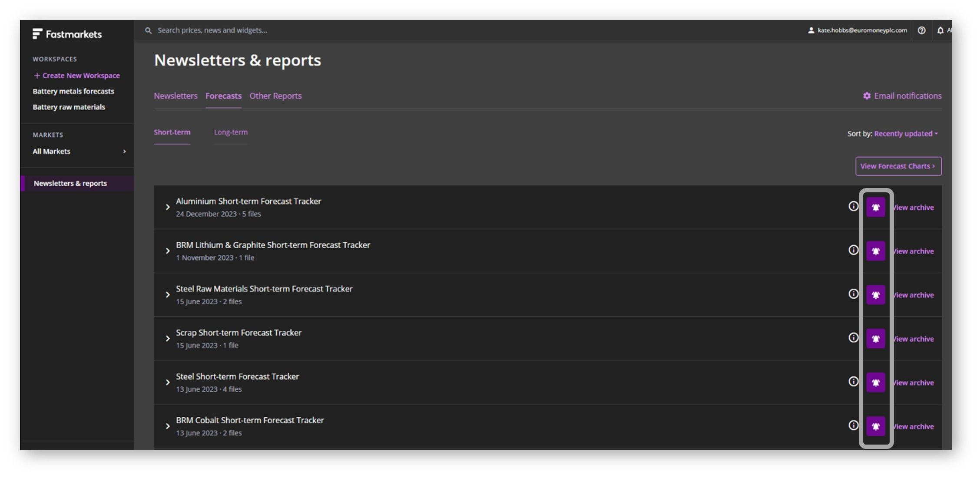Show info for Scrap Short-term Forecast Tracker

coord(853,338)
